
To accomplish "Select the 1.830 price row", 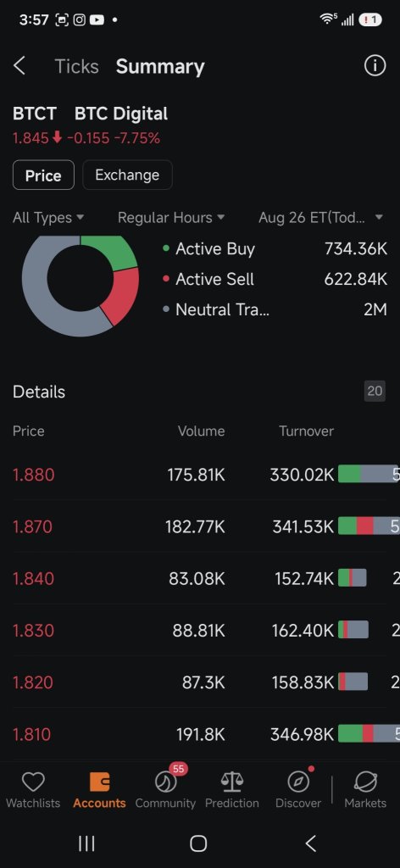I will tap(200, 630).
